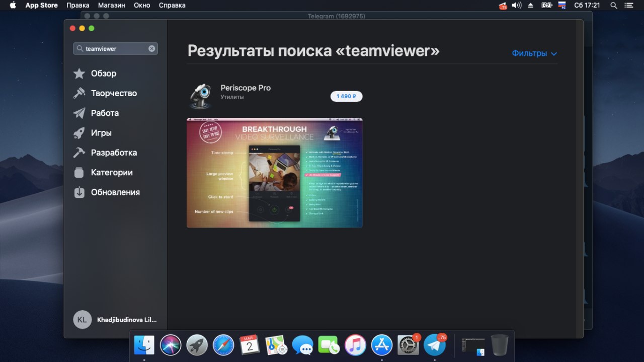Viewport: 644px width, 362px height.
Task: Open Spotlight search in menu bar
Action: point(613,5)
